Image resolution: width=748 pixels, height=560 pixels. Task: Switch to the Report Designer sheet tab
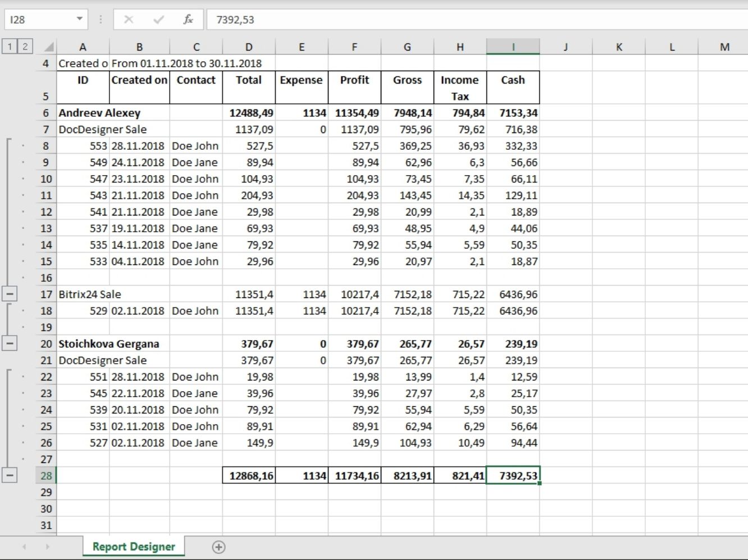tap(134, 547)
